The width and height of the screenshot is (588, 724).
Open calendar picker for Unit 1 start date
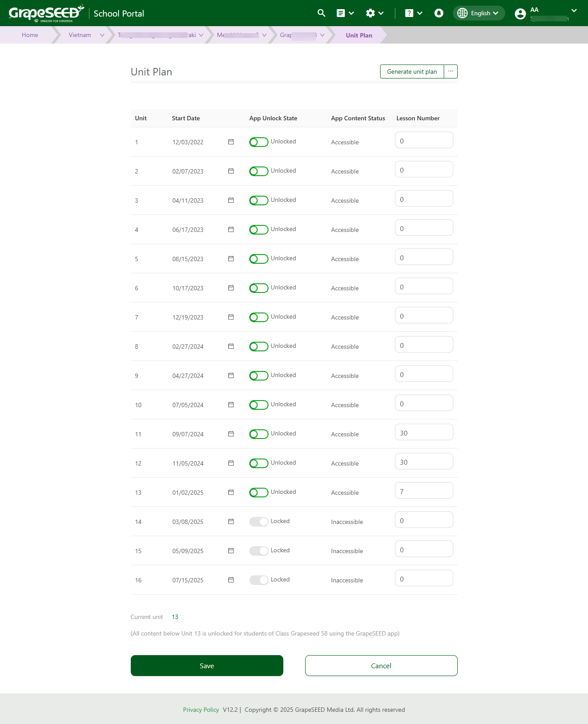231,142
